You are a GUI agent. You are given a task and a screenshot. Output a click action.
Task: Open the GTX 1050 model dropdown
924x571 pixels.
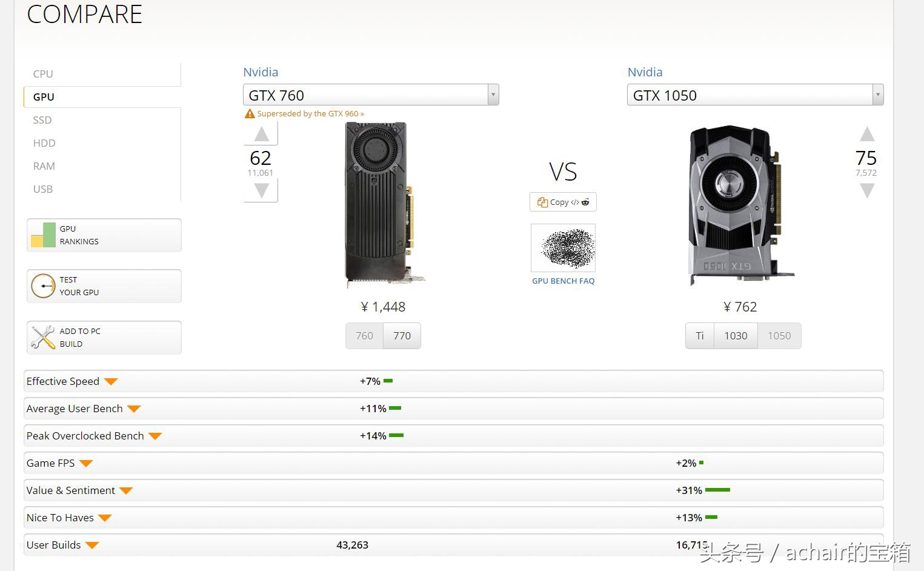pos(877,95)
